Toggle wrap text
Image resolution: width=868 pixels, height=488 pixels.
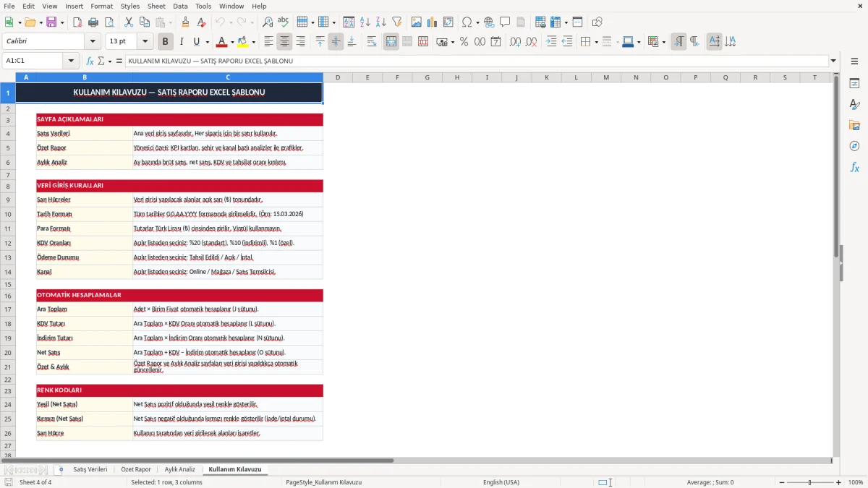coord(372,42)
